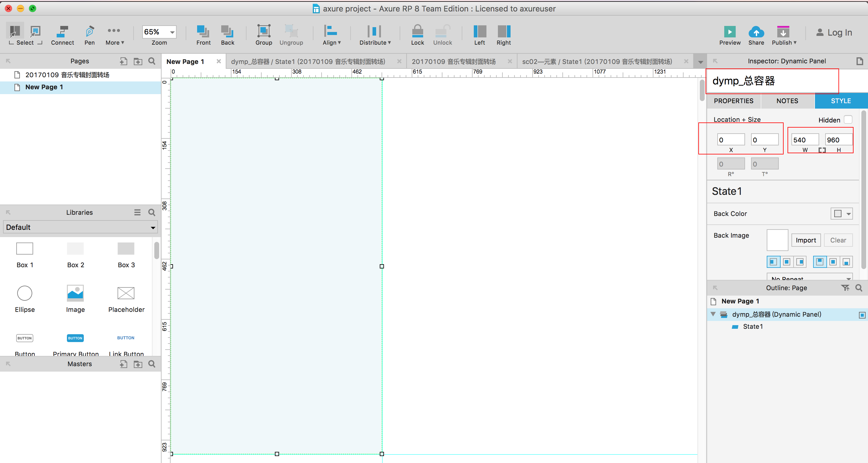
Task: Click the Share cloud icon
Action: coord(756,32)
